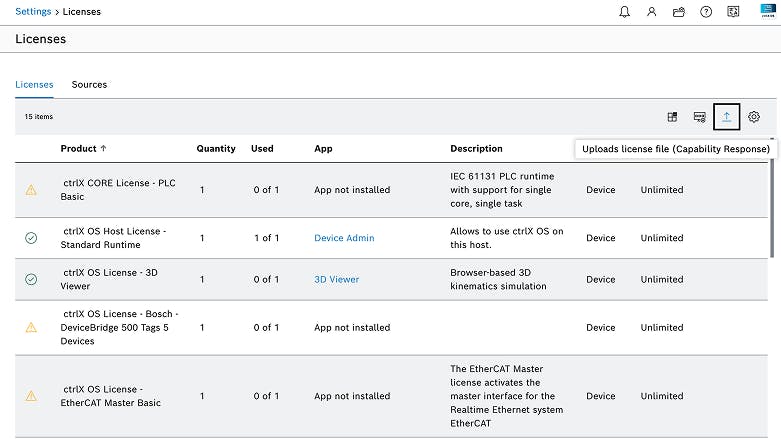Click 'Device' in the DeviceBridge row
Image resolution: width=781 pixels, height=439 pixels.
[x=601, y=327]
